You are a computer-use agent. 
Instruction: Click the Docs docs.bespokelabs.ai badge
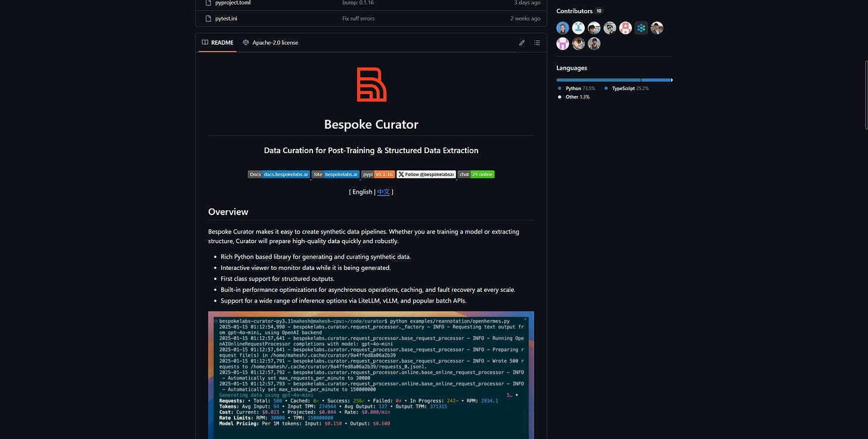279,175
